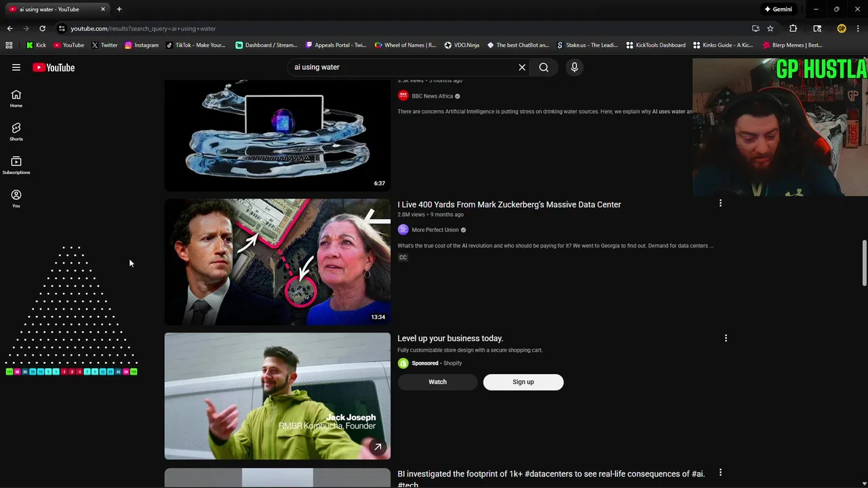Click the address bar URL

tap(143, 28)
